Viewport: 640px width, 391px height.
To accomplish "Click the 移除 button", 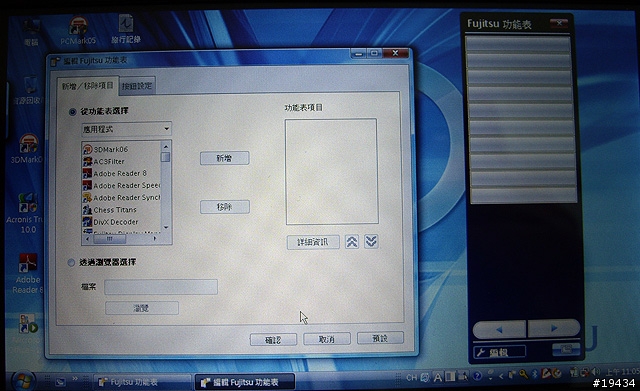I will 224,207.
